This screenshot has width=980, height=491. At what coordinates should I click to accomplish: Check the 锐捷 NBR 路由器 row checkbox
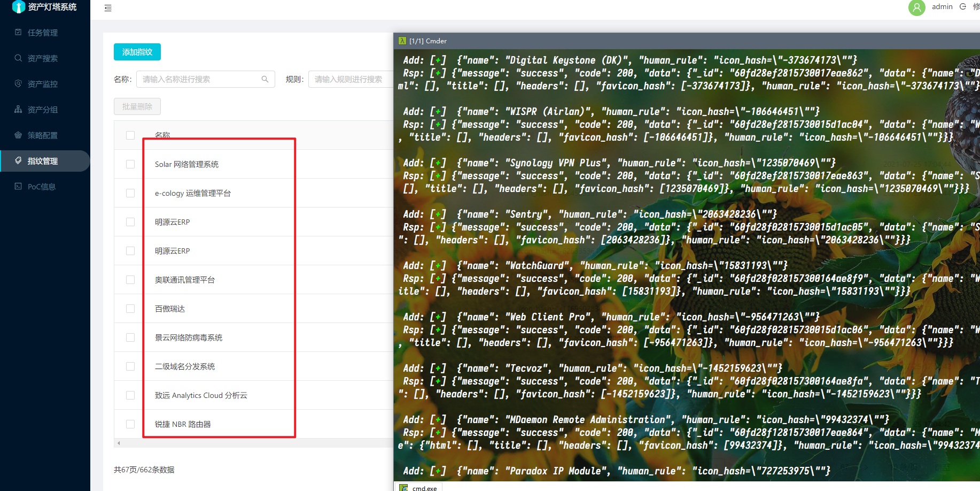(x=130, y=424)
